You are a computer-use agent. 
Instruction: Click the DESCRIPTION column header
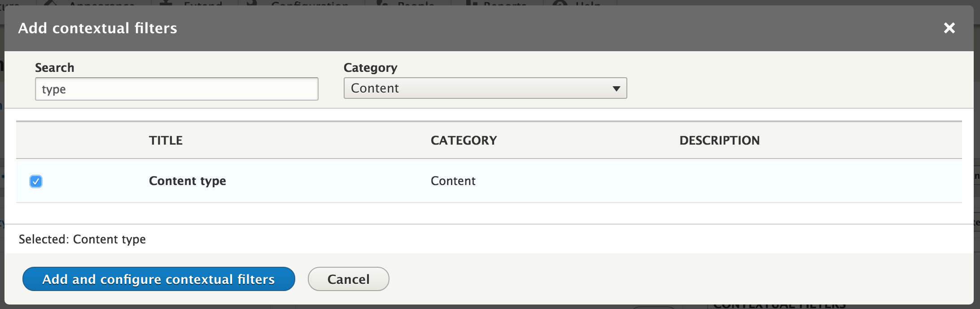click(x=719, y=140)
